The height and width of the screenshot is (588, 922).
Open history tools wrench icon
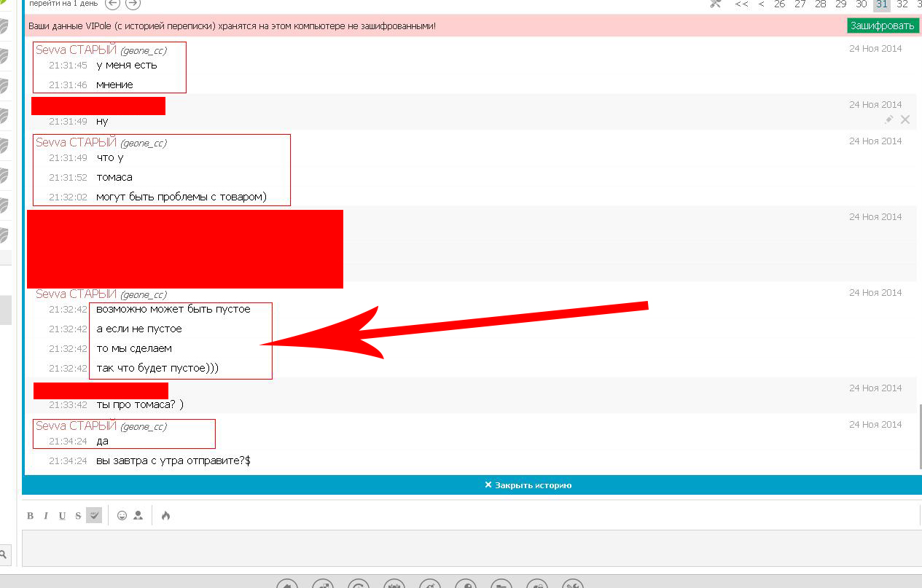pyautogui.click(x=715, y=4)
